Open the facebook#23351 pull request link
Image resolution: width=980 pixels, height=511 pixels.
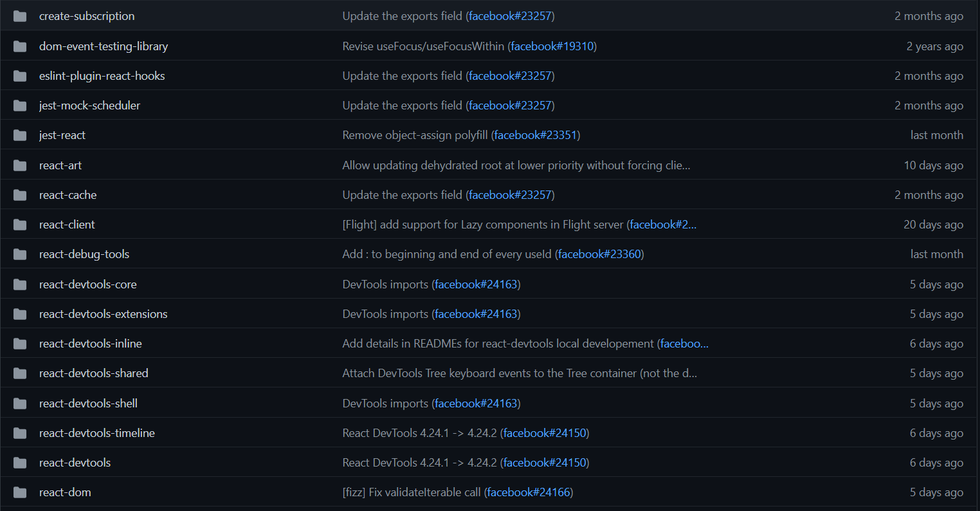pos(536,135)
